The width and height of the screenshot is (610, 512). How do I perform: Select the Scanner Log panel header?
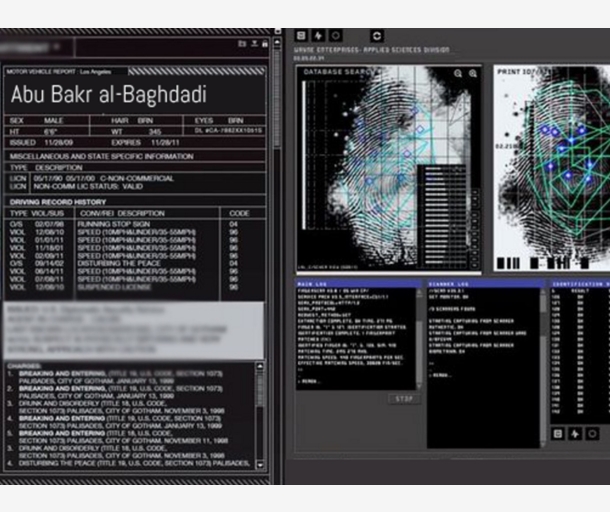(485, 284)
